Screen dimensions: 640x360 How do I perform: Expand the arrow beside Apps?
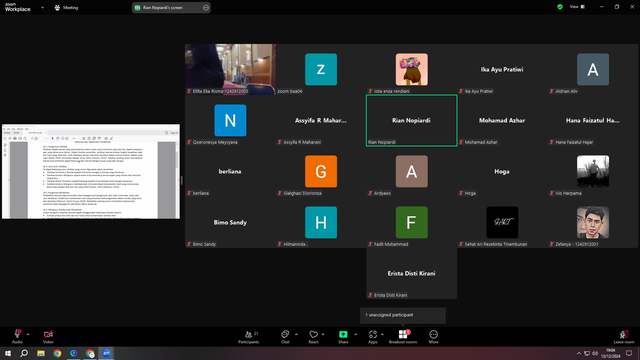(x=382, y=334)
